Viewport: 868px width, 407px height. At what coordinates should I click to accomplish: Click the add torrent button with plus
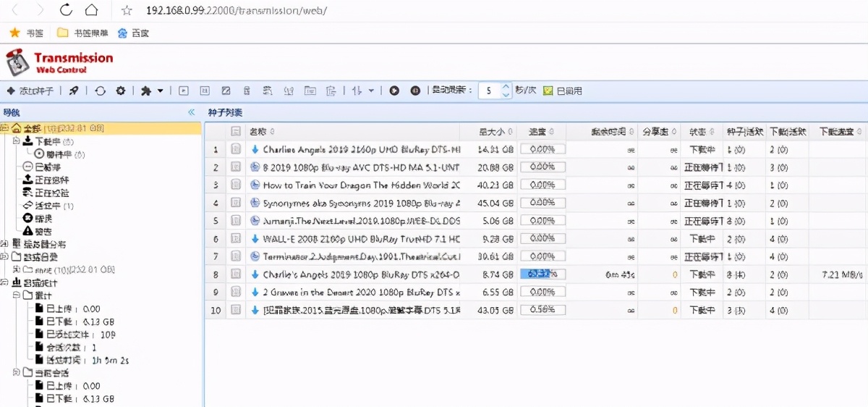(30, 91)
